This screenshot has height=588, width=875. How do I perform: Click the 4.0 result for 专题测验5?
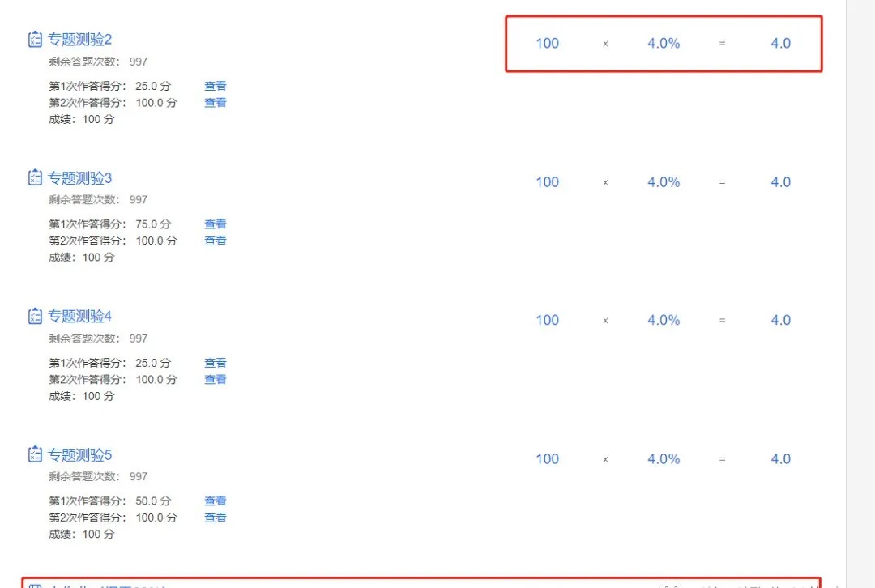click(781, 458)
